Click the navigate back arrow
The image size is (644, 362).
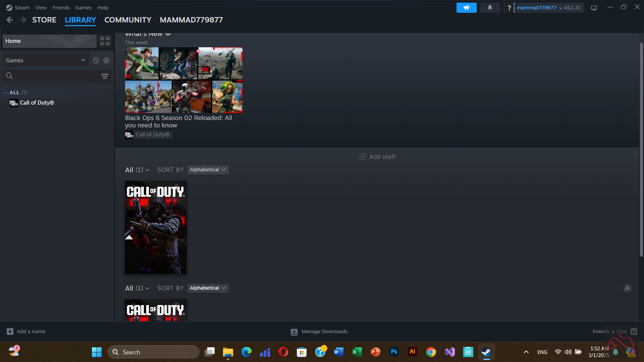click(10, 20)
